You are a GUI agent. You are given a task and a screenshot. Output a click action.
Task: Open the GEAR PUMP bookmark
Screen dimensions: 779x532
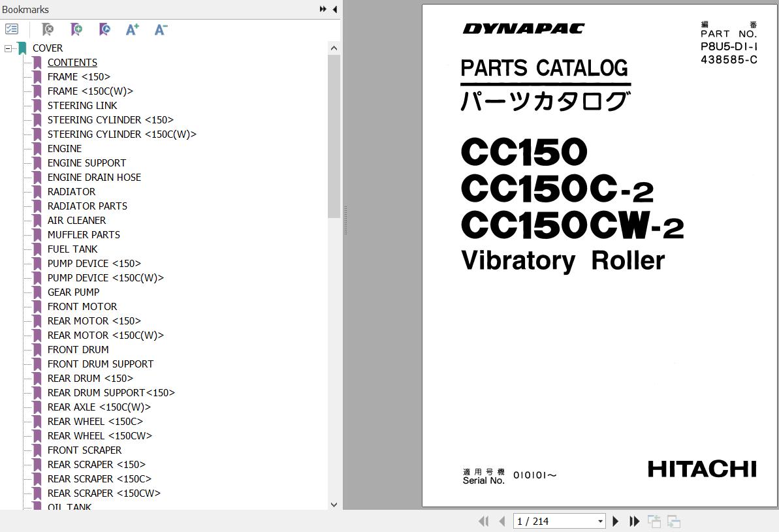(x=73, y=292)
